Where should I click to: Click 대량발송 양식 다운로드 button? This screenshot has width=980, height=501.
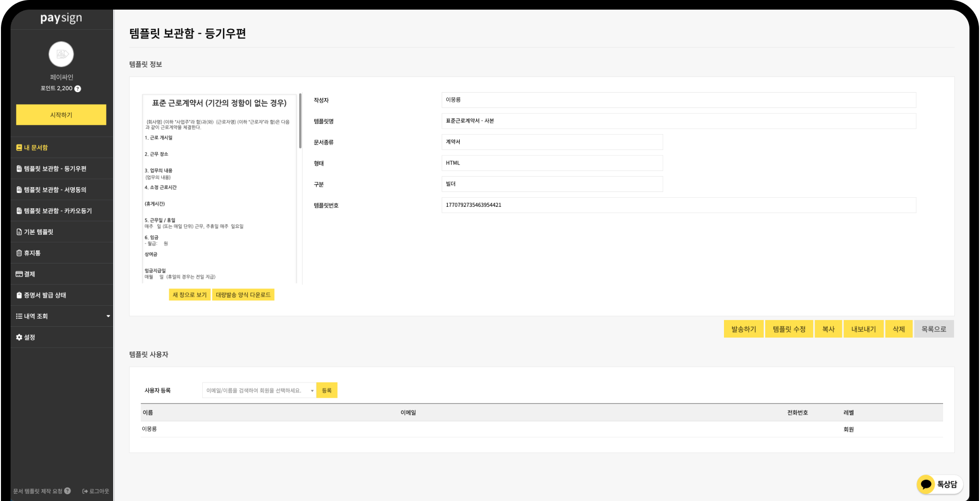pyautogui.click(x=243, y=295)
